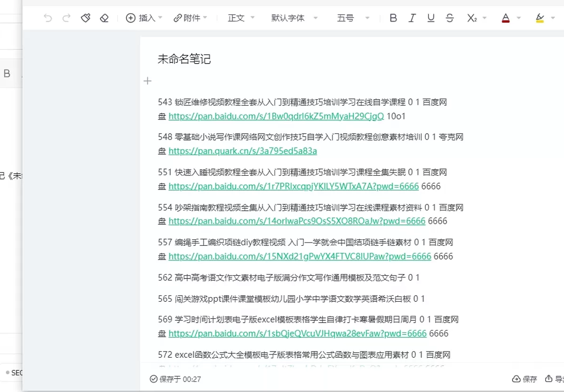
Task: Click the check-circle saved status icon
Action: click(x=154, y=379)
